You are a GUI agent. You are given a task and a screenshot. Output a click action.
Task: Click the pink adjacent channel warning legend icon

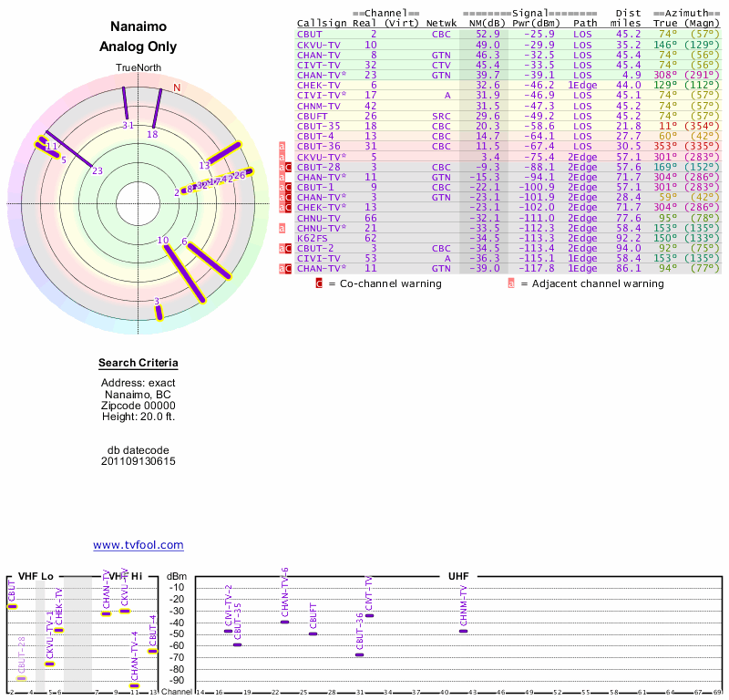coord(511,283)
